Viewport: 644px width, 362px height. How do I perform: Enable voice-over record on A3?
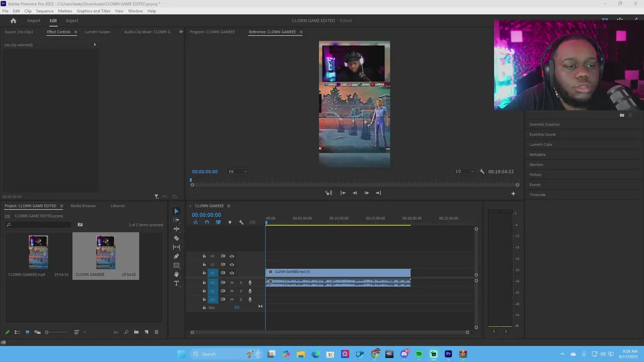(250, 300)
